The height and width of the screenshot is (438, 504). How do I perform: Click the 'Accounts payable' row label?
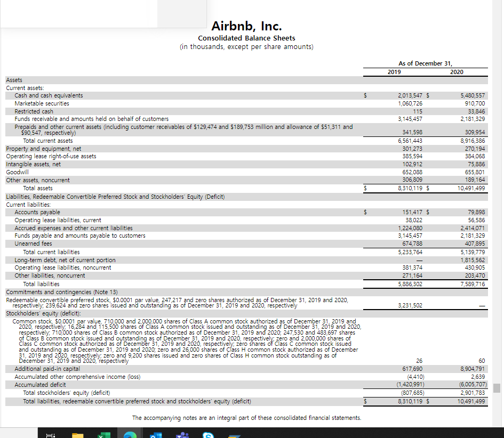pyautogui.click(x=37, y=212)
